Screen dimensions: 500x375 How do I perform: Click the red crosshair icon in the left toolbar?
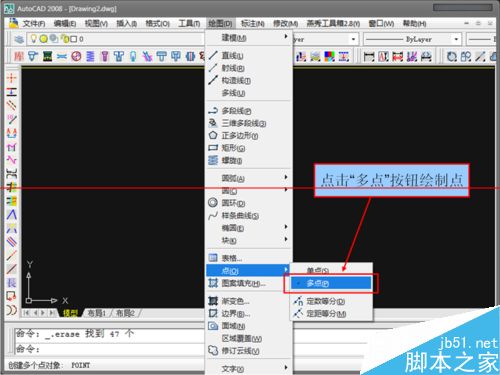[11, 78]
